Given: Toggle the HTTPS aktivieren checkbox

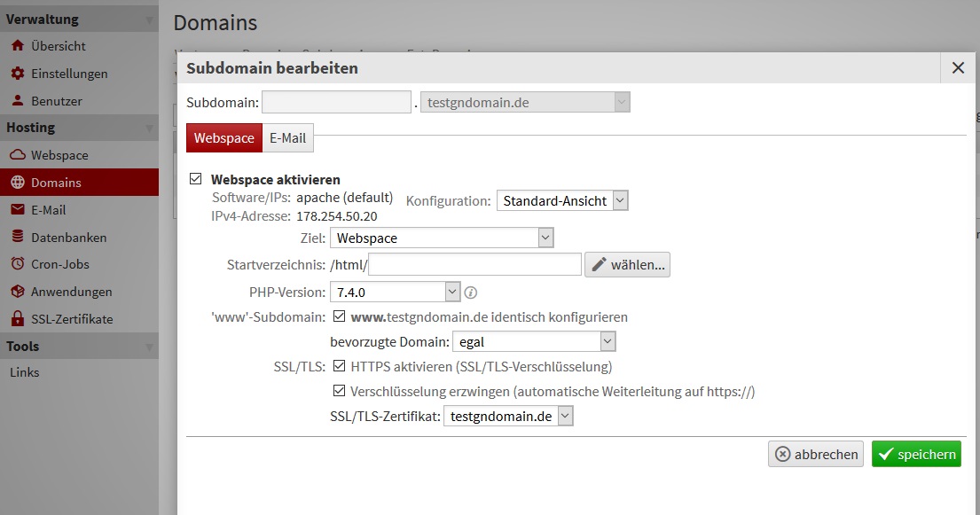Looking at the screenshot, I should (339, 366).
